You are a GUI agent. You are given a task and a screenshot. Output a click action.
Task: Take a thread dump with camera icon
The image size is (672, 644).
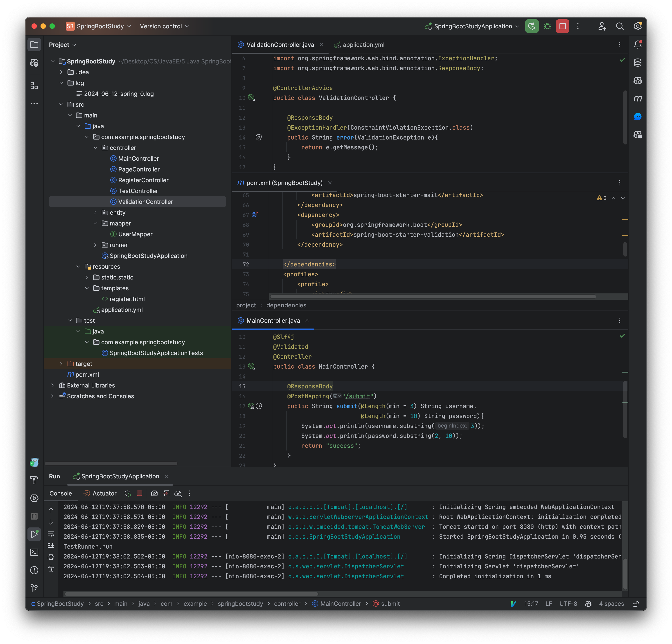154,493
